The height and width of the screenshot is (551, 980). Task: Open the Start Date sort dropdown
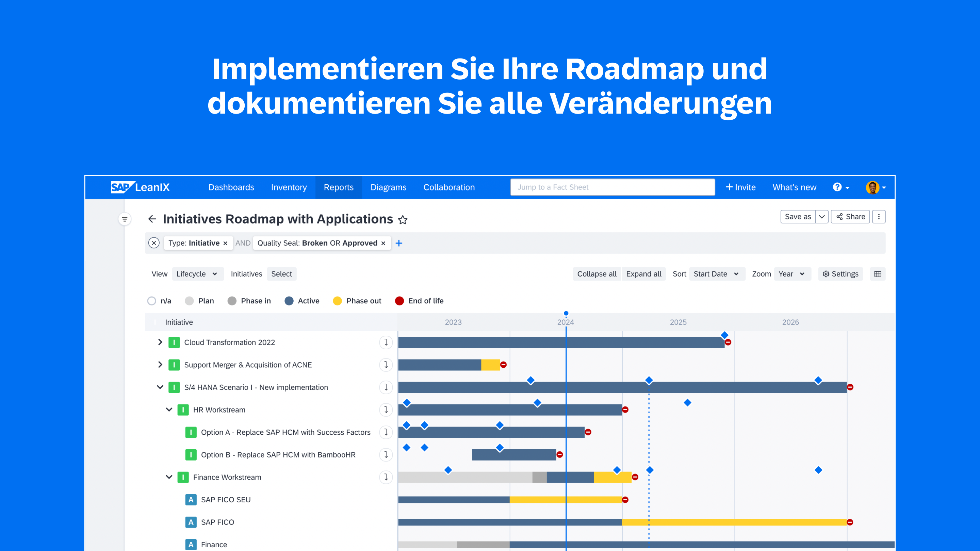click(716, 274)
